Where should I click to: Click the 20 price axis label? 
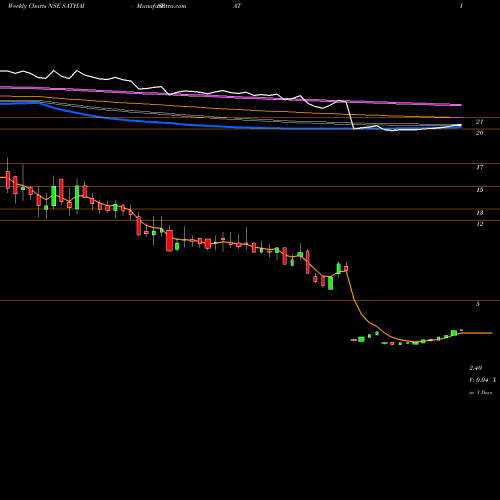click(479, 133)
